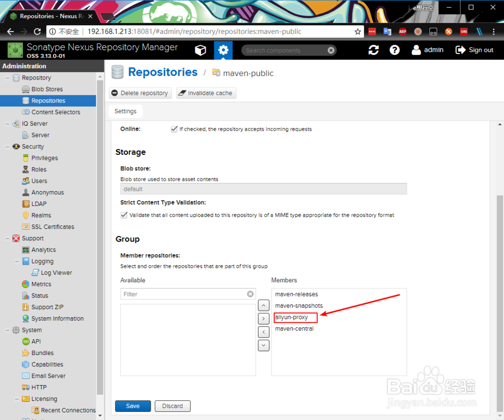Collapse the Licensing tree node
The width and height of the screenshot is (504, 420).
pos(17,399)
